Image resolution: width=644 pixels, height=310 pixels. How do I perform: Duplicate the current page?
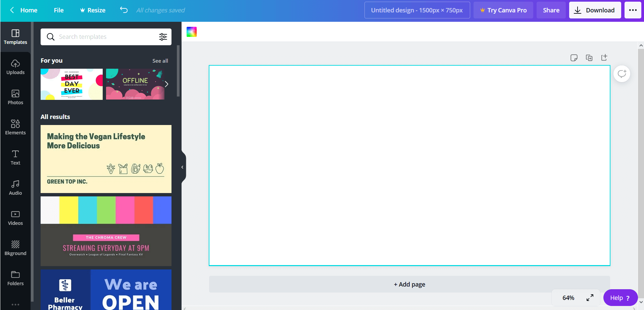589,58
